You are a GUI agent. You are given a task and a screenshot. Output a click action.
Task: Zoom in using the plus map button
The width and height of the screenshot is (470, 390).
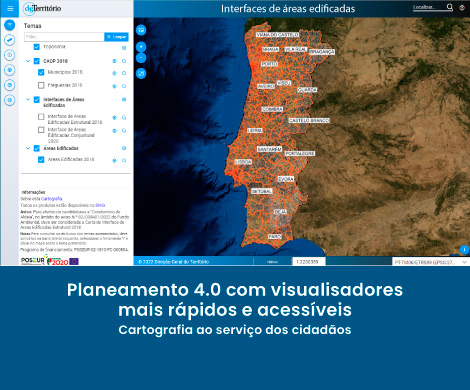tap(141, 47)
